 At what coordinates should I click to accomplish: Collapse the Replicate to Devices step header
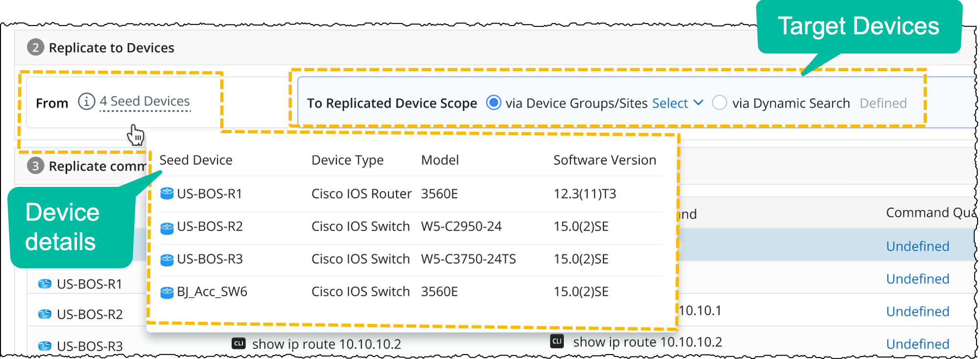[111, 48]
